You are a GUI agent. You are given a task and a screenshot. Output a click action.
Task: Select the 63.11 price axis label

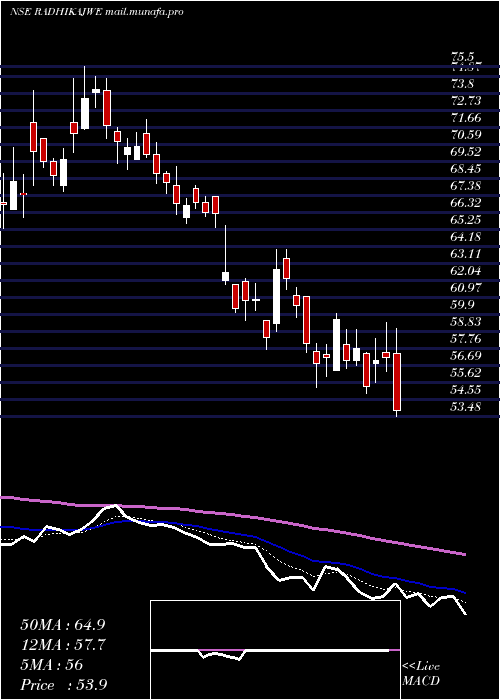[x=466, y=254]
